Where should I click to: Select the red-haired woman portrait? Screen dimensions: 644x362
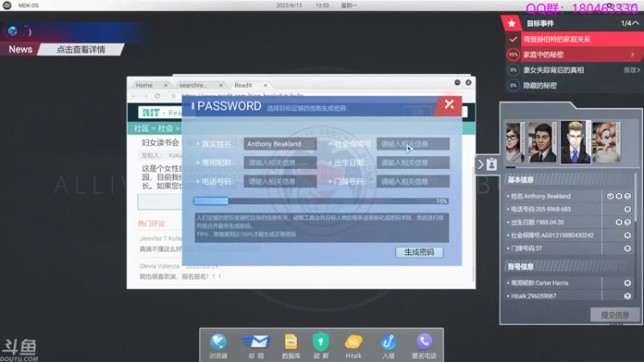click(x=607, y=142)
